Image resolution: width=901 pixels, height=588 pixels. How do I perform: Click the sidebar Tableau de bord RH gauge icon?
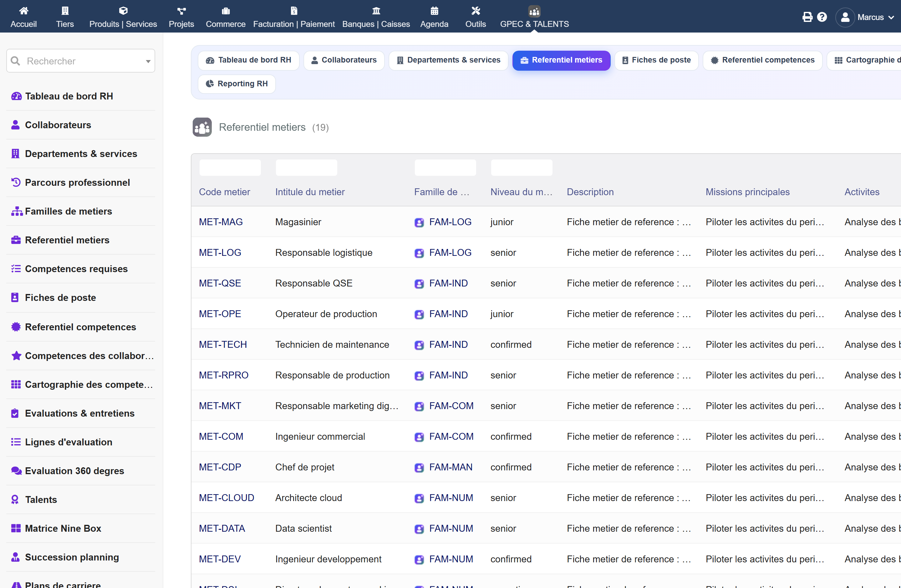(16, 96)
